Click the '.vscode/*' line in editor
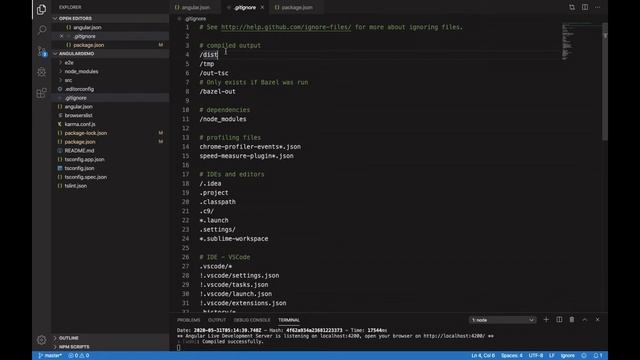640x360 pixels. coord(216,266)
